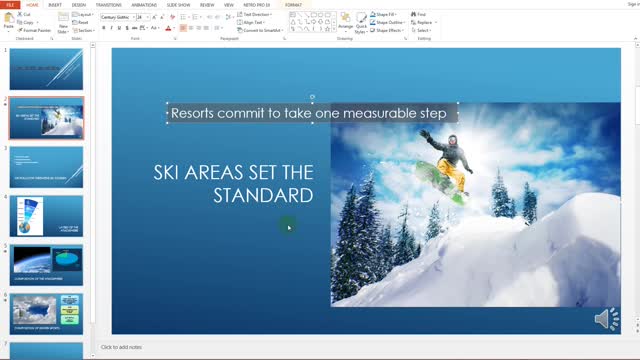Viewport: 640px width, 360px height.
Task: Switch to the ANIMATIONS tab
Action: pos(144,5)
